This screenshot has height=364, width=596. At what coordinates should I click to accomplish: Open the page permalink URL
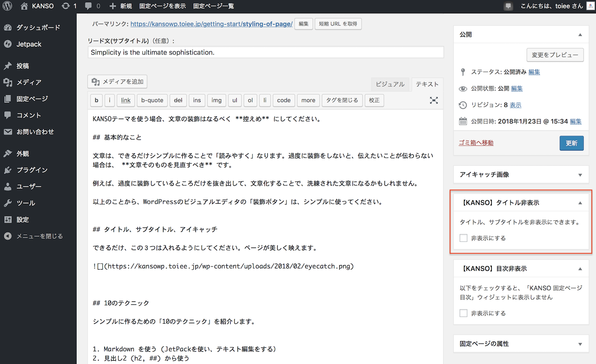pyautogui.click(x=211, y=24)
